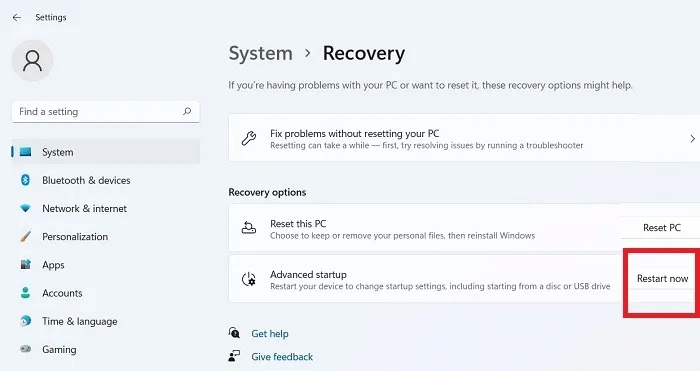
Task: Click 'Choose to keep or remove' description
Action: pos(403,235)
